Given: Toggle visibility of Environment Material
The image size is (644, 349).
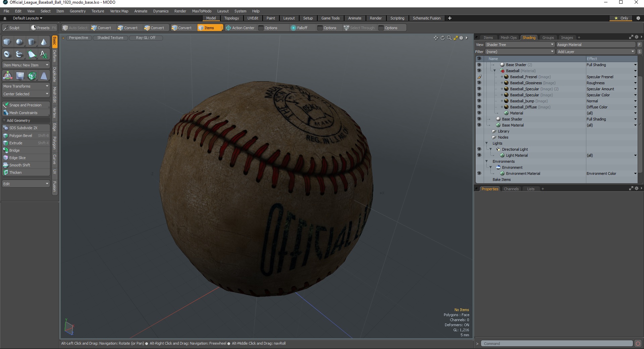Looking at the screenshot, I should (479, 173).
